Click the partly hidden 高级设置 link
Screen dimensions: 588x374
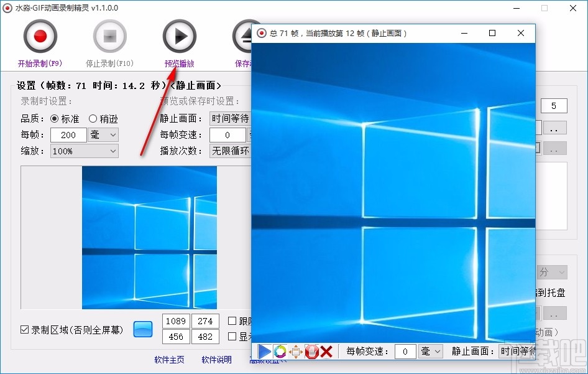[268, 362]
